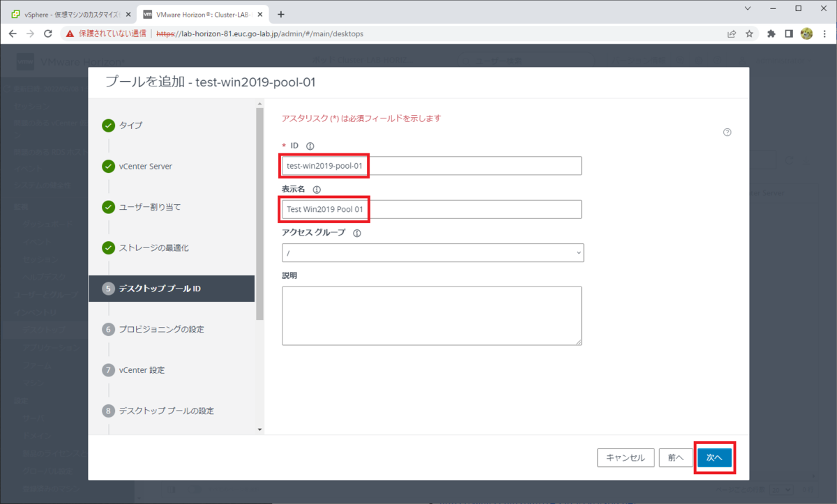The width and height of the screenshot is (837, 504).
Task: Click the ID input field
Action: (432, 166)
